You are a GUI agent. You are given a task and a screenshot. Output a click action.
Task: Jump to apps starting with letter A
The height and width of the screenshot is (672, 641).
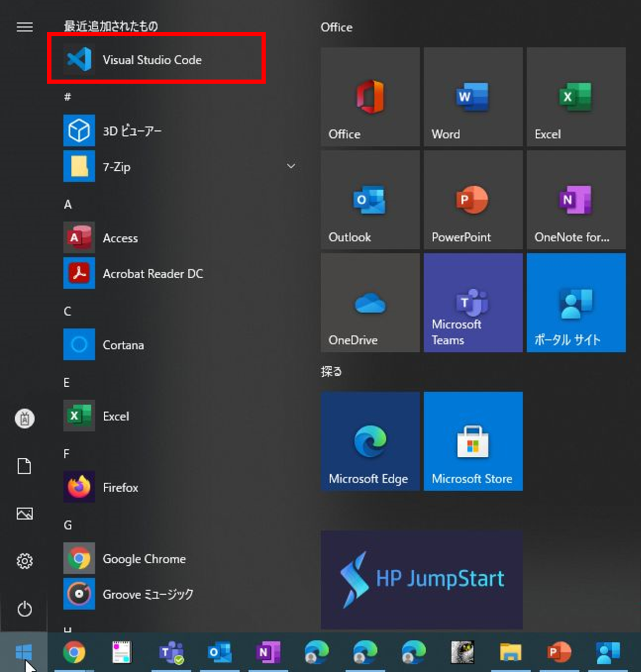tap(67, 204)
